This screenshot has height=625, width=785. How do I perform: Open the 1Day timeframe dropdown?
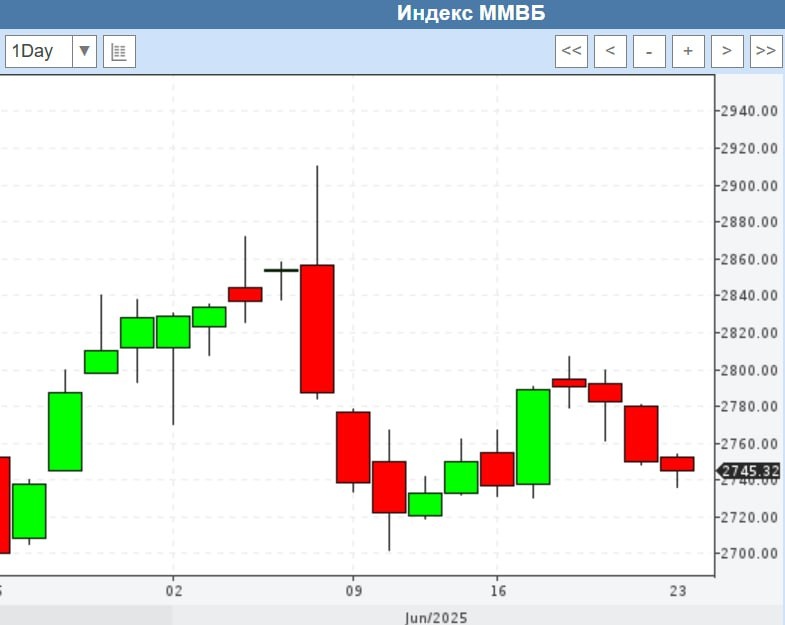click(51, 51)
